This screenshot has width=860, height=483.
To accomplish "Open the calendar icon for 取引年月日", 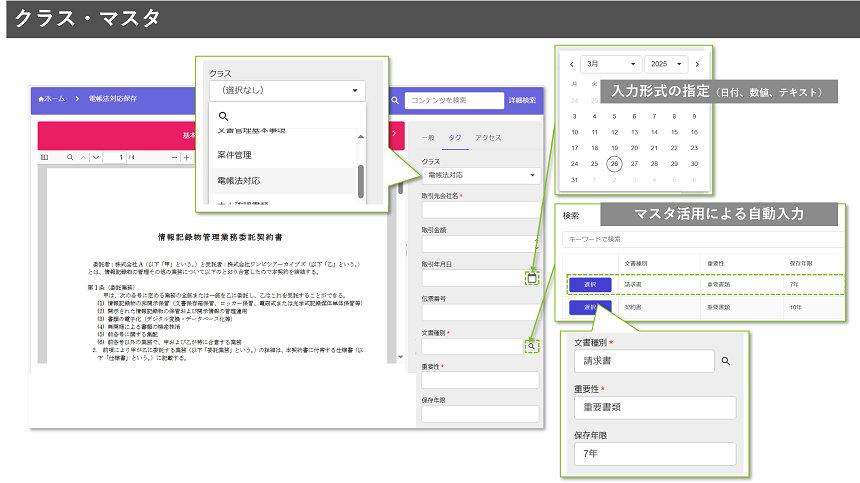I will click(531, 279).
